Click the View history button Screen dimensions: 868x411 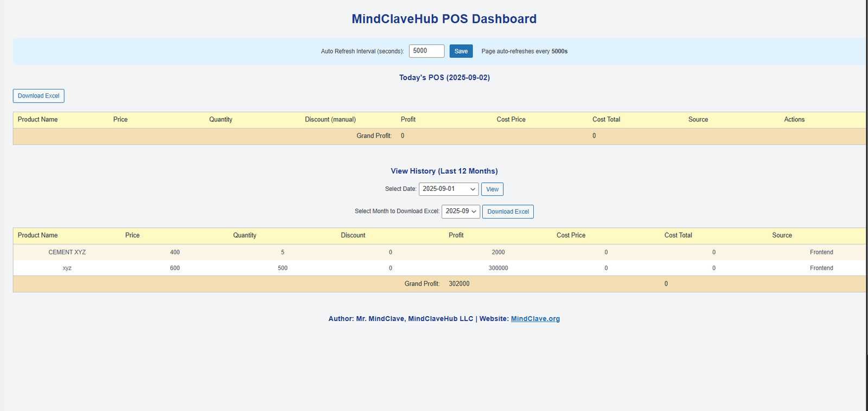pos(492,189)
